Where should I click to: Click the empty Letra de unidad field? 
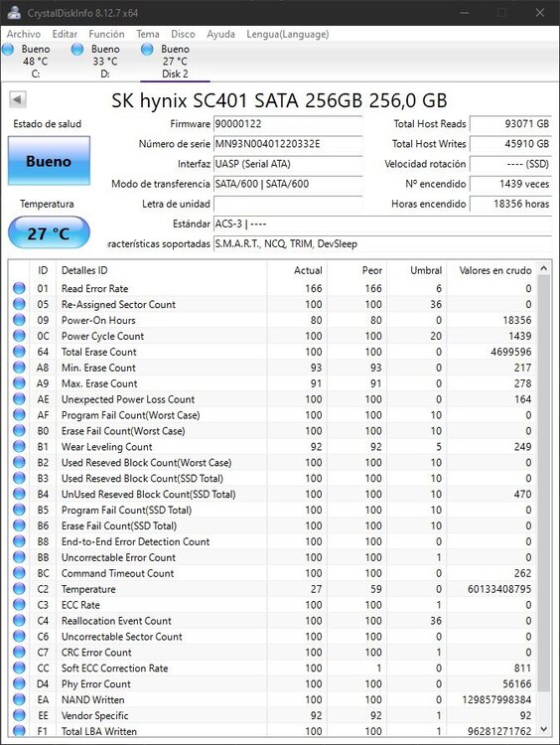[x=288, y=204]
